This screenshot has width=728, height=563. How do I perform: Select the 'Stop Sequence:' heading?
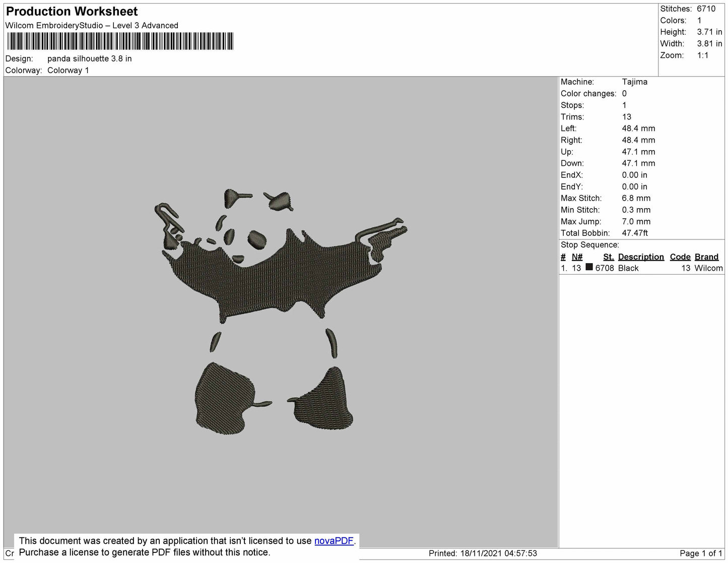pyautogui.click(x=590, y=244)
